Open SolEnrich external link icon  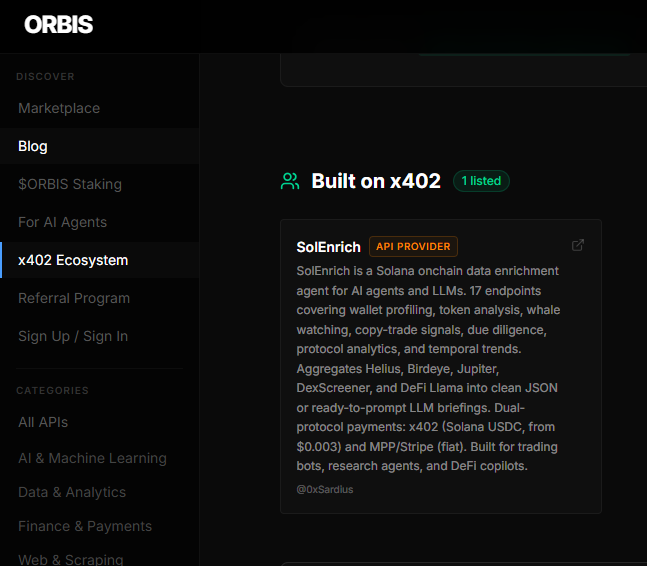click(578, 245)
